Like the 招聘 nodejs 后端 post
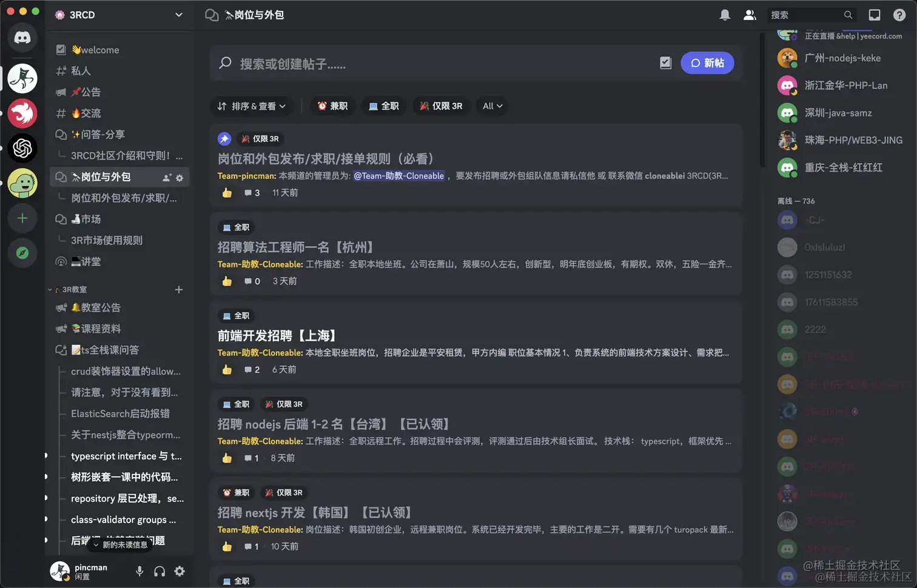Viewport: 917px width, 588px height. [x=227, y=458]
